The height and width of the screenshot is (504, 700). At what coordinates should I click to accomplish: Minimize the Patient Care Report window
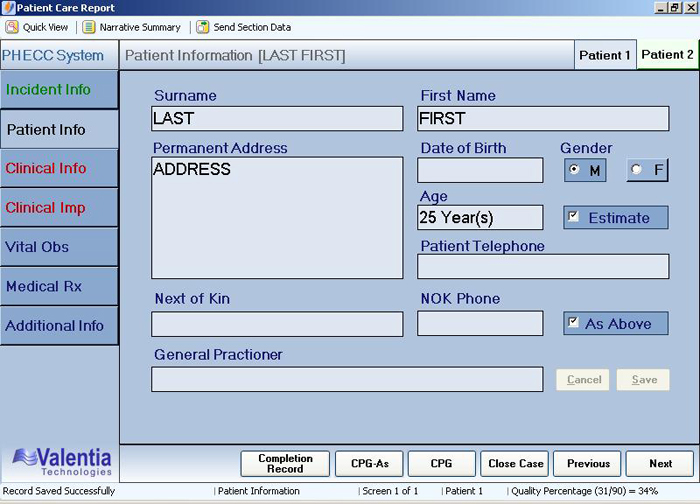(661, 8)
